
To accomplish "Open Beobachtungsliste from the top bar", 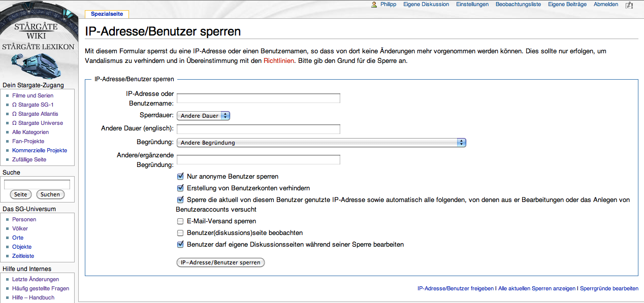I will coord(518,4).
